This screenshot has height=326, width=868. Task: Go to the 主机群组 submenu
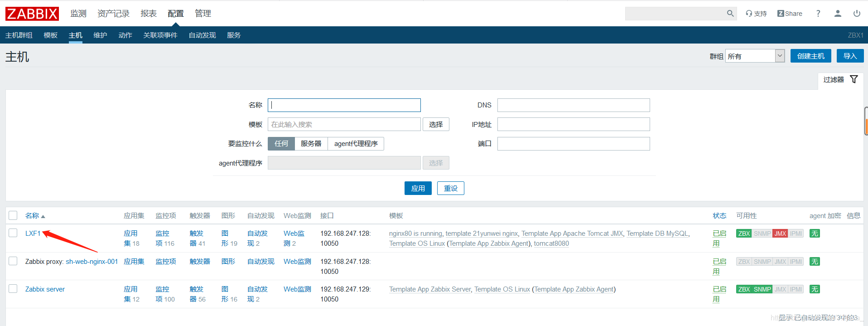[19, 35]
